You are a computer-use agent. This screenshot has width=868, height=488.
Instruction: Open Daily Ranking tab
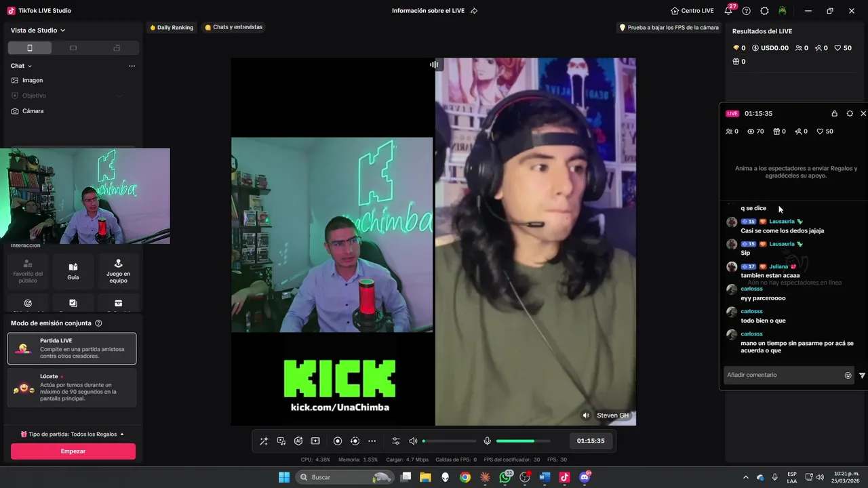(172, 28)
